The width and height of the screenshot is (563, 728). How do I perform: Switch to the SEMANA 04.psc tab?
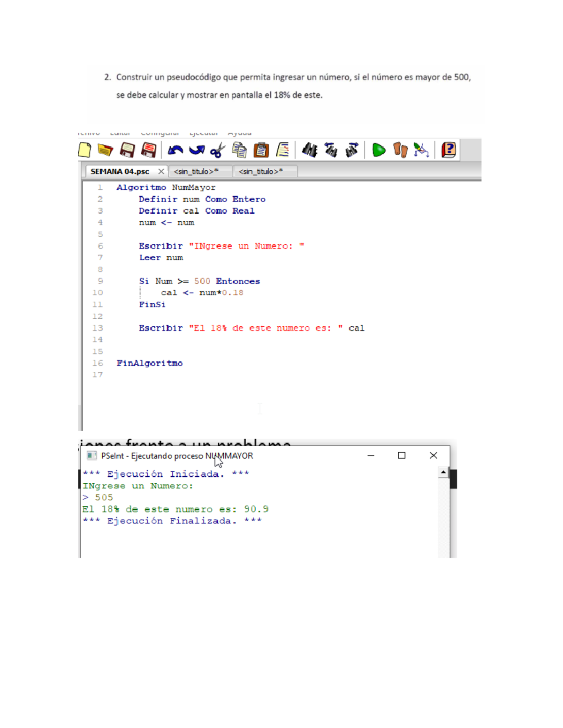(120, 172)
